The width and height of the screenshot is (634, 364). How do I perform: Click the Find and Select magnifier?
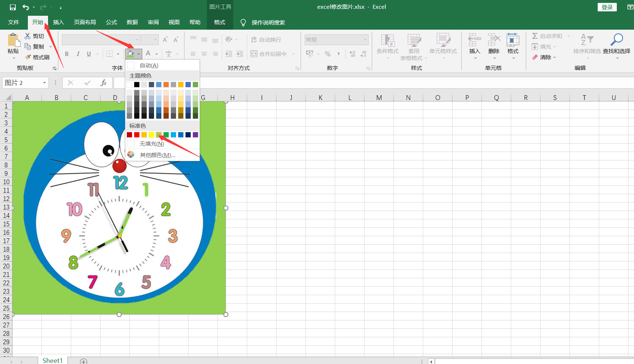(x=617, y=40)
